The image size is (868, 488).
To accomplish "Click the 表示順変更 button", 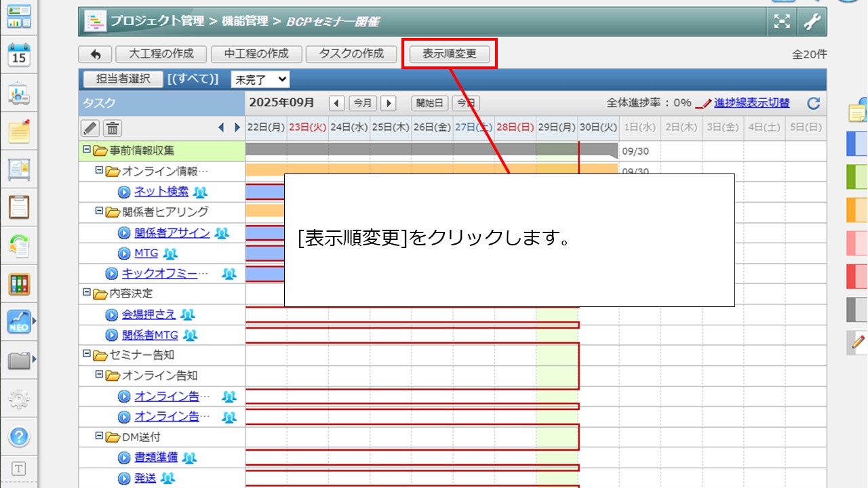I will click(x=450, y=54).
